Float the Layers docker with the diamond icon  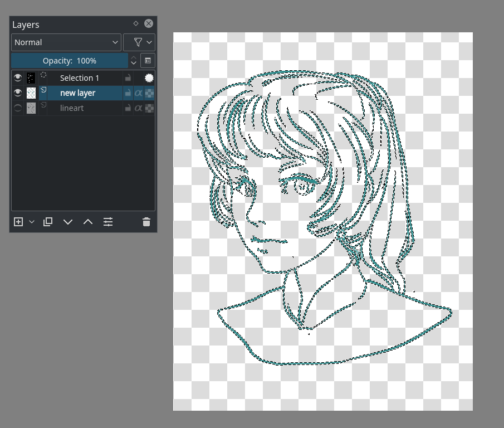pyautogui.click(x=135, y=23)
